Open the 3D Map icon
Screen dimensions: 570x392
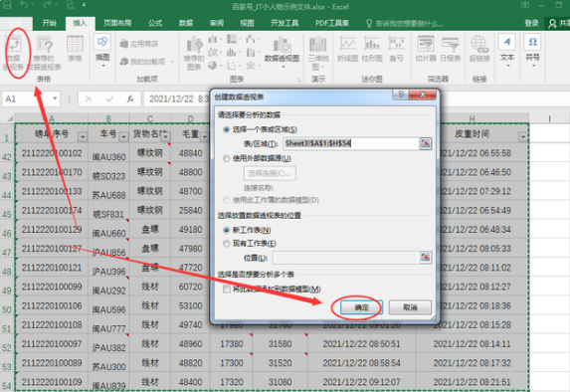click(318, 53)
